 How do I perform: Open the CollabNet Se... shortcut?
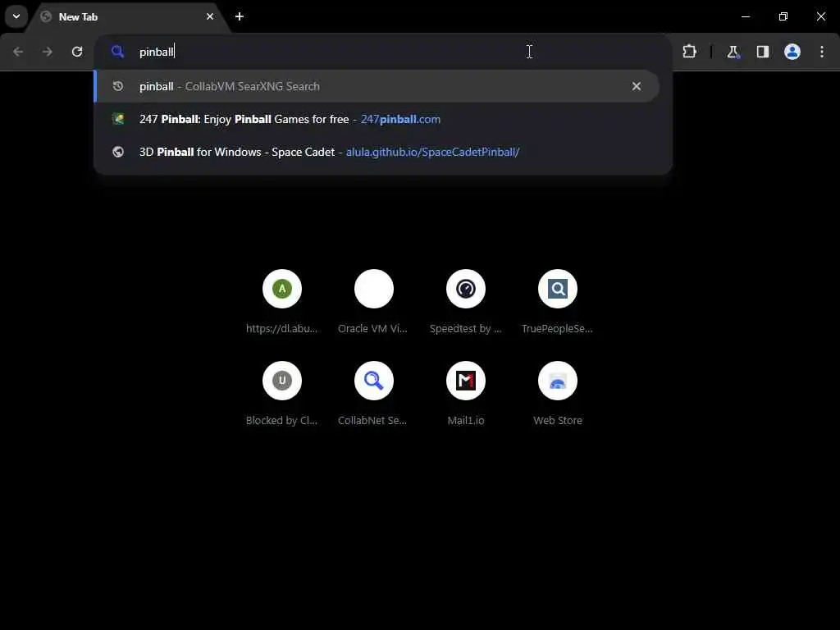coord(374,394)
